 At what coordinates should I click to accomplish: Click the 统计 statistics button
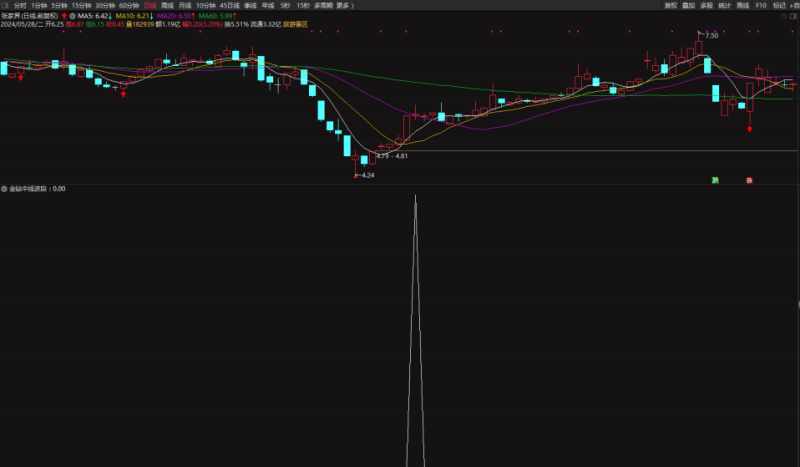(725, 5)
